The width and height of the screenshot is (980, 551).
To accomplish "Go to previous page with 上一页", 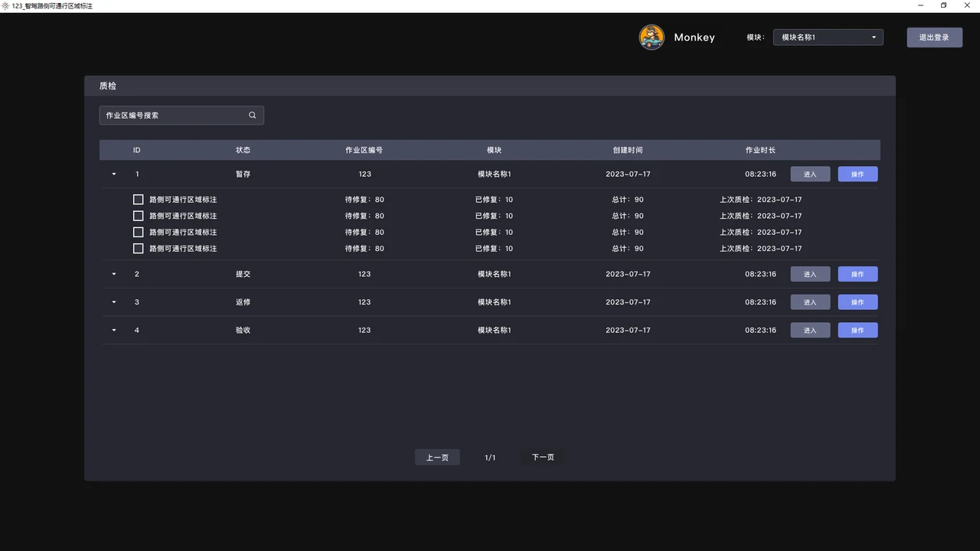I will pyautogui.click(x=437, y=458).
